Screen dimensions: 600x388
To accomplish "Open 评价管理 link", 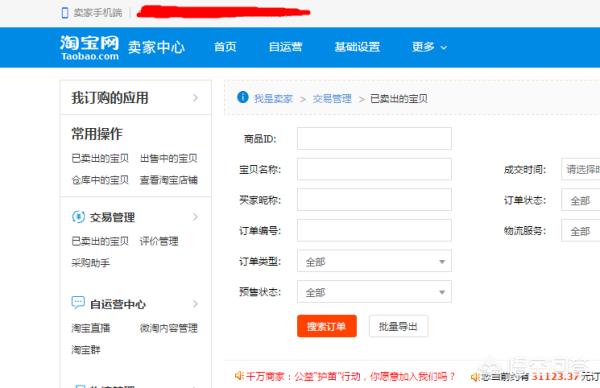I will click(x=159, y=241).
